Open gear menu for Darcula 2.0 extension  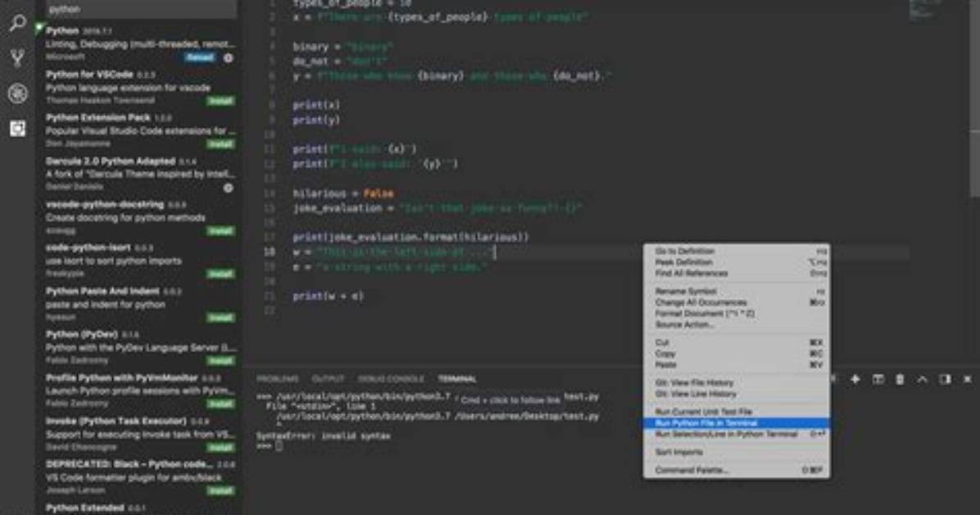228,188
